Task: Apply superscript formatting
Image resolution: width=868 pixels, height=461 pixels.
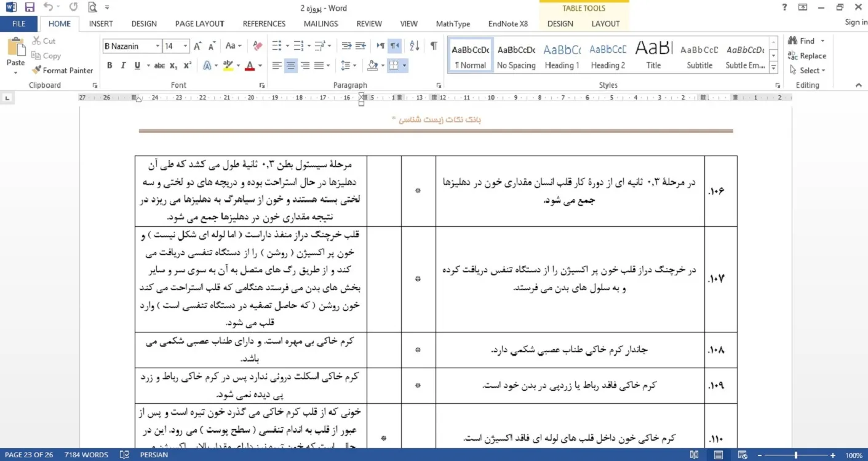Action: [187, 66]
